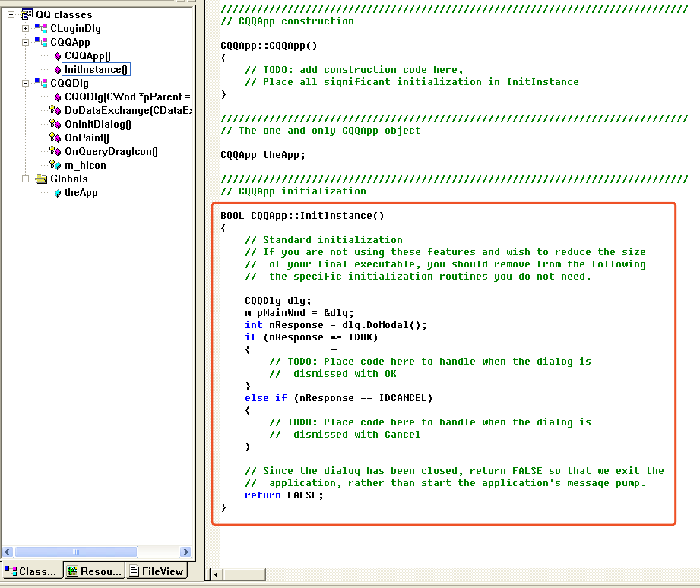Select the OnQueryDragIcon() method item
700x588 pixels.
tap(111, 152)
